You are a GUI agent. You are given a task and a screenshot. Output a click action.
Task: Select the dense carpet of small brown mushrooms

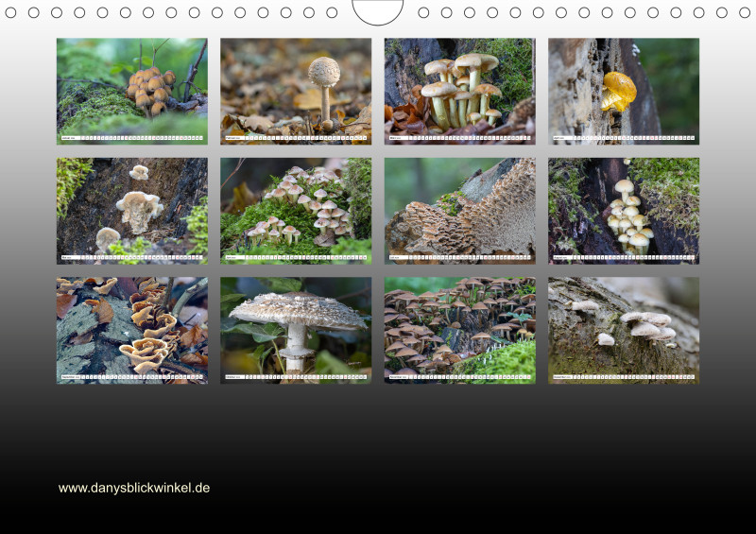click(460, 331)
